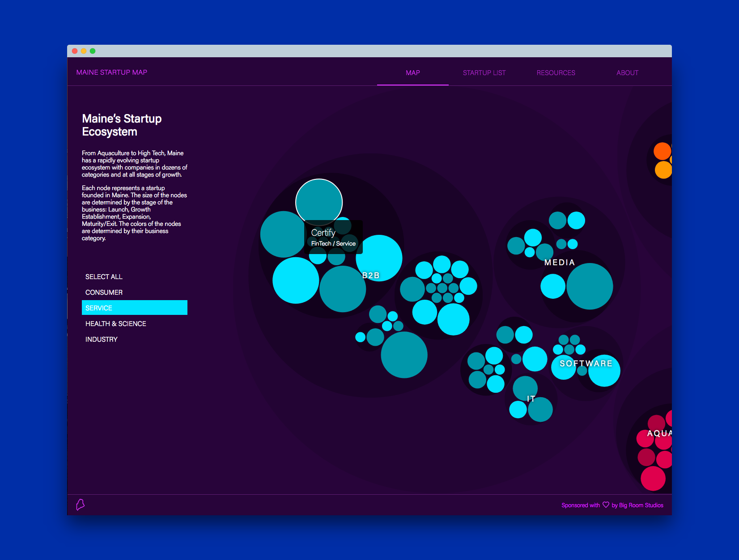Open the Big Room Studios sponsor link
The height and width of the screenshot is (560, 739).
[641, 505]
